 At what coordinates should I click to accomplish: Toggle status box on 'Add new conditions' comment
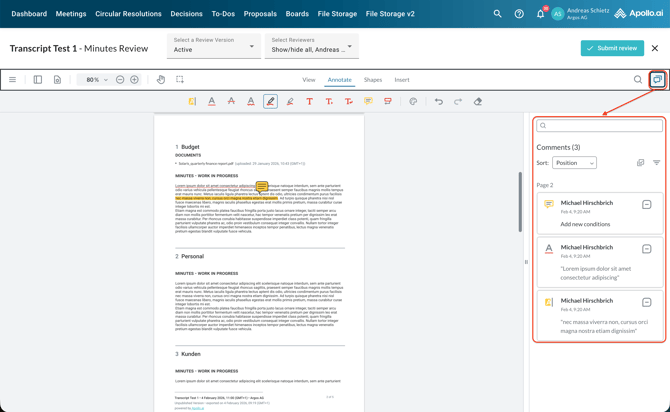pos(646,204)
